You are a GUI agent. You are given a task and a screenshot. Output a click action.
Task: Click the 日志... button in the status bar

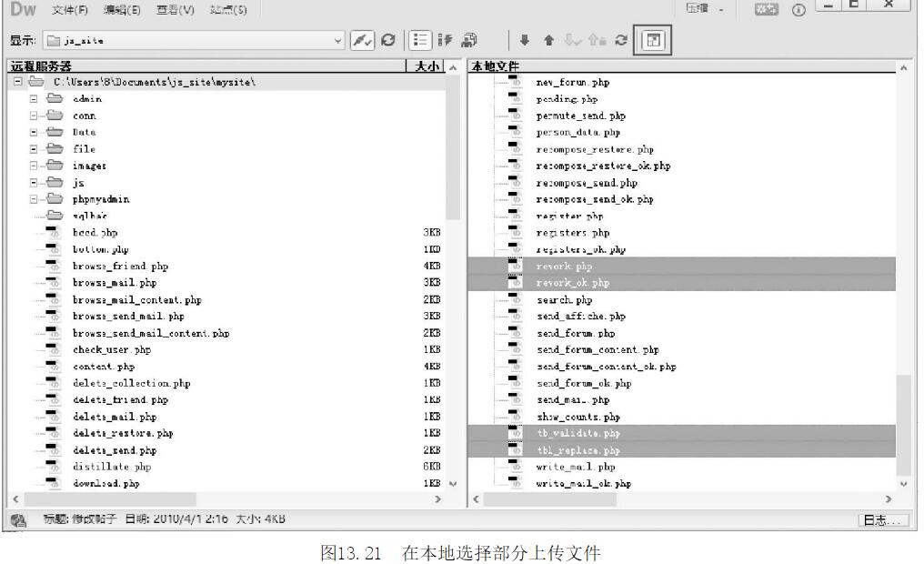883,519
